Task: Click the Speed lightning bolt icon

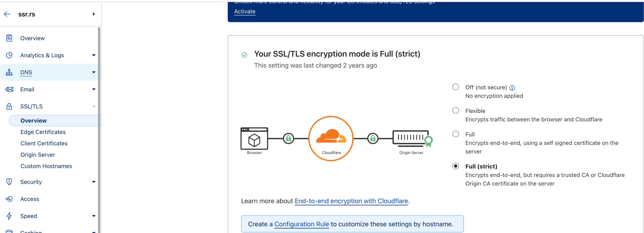Action: (x=9, y=216)
